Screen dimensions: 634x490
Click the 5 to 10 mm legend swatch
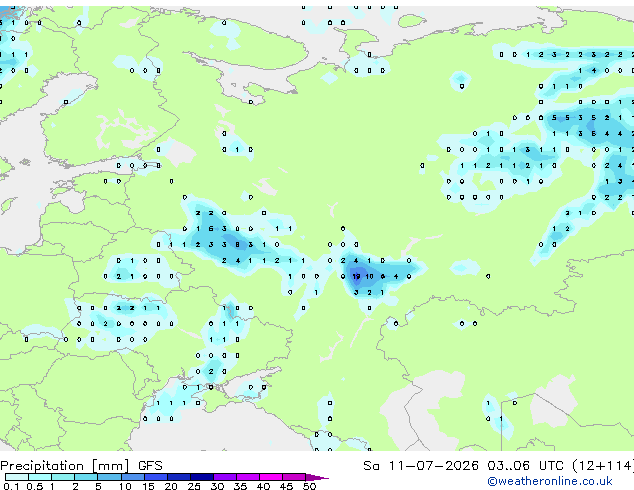(x=109, y=477)
